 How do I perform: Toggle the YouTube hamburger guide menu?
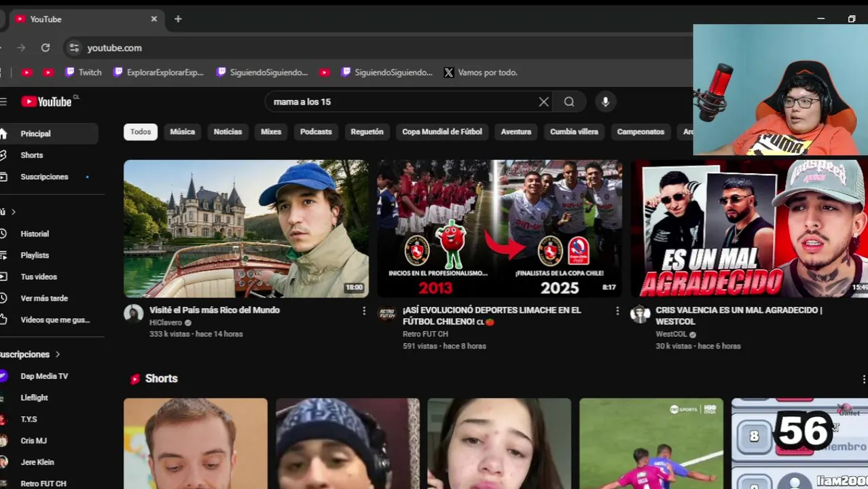point(3,102)
